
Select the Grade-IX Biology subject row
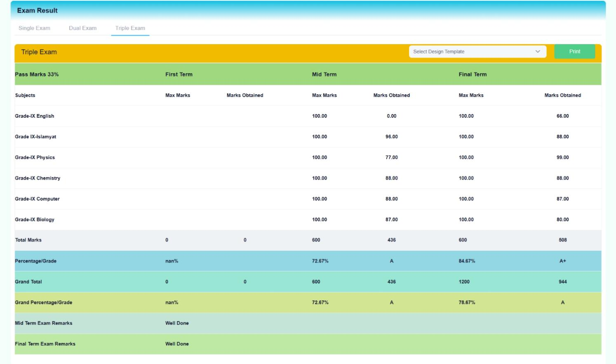coord(308,219)
